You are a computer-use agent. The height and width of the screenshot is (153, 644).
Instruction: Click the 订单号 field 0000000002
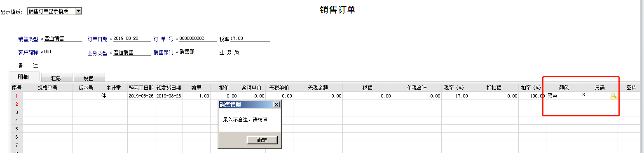point(198,39)
